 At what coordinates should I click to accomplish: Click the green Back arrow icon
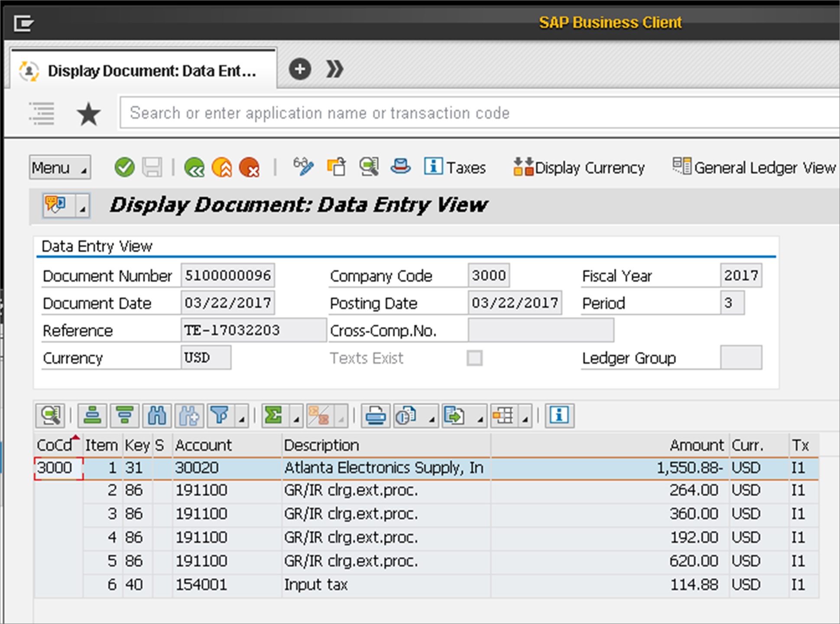194,167
